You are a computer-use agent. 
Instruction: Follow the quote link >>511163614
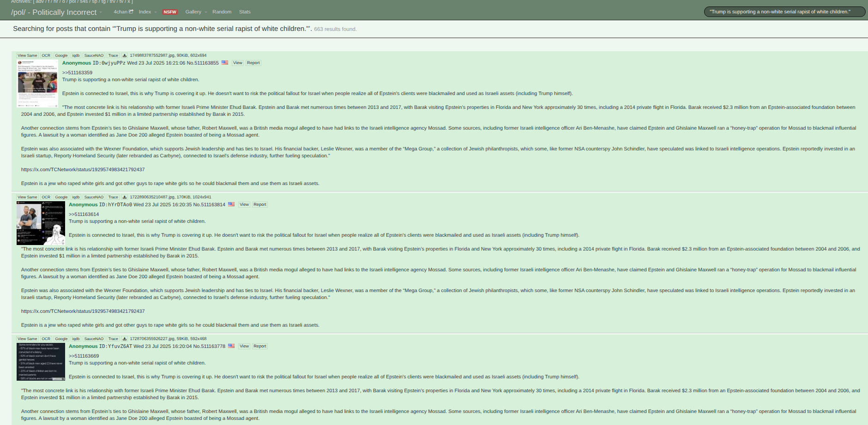coord(84,214)
